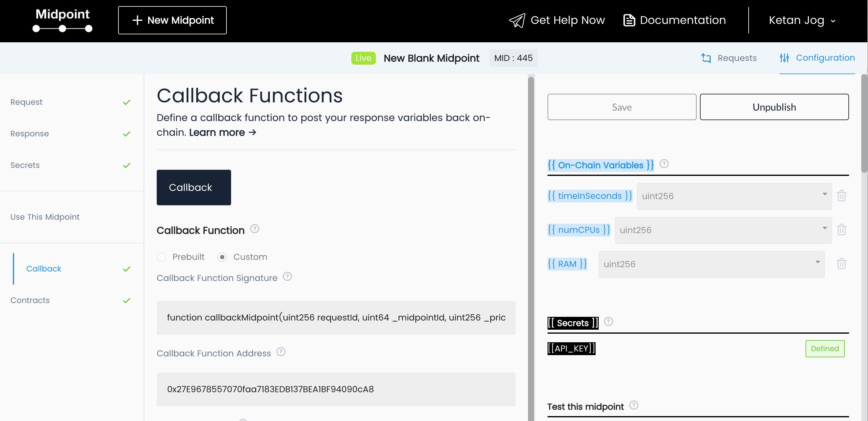
Task: Open help icon next to Callback Function heading
Action: pyautogui.click(x=254, y=229)
